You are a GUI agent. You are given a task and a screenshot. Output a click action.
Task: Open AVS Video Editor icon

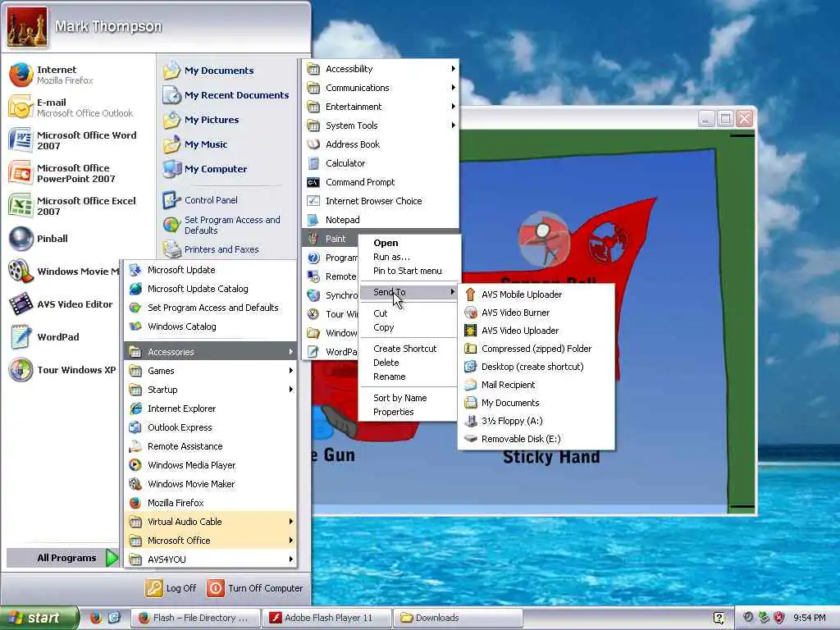tap(21, 304)
